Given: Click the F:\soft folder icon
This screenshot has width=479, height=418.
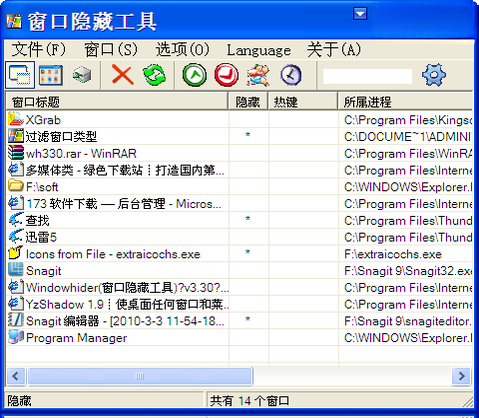Looking at the screenshot, I should click(16, 186).
